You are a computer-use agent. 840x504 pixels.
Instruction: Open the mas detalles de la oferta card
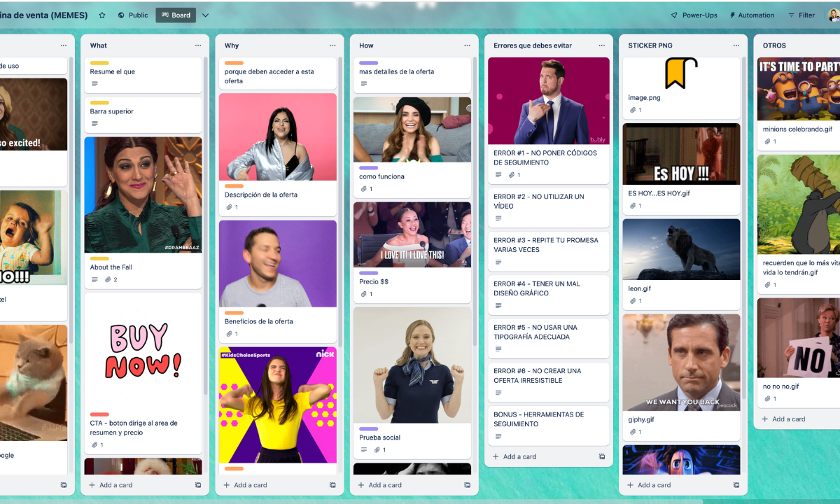coord(412,75)
